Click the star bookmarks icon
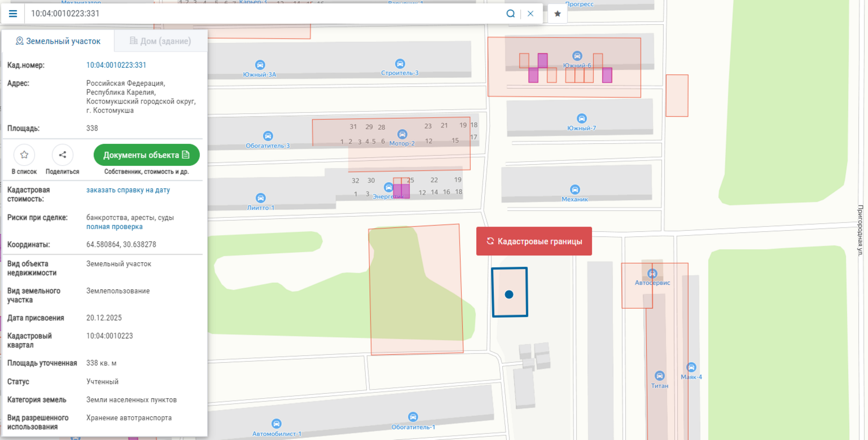This screenshot has height=440, width=868. pos(557,13)
